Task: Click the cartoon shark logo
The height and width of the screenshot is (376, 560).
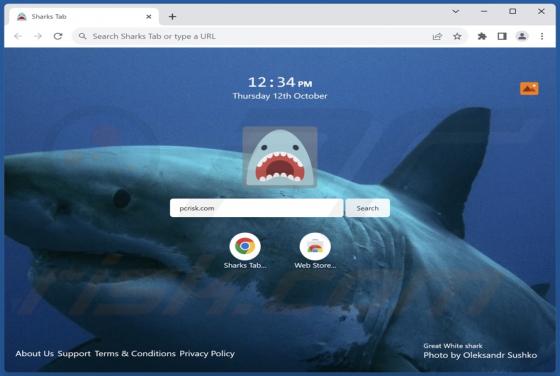Action: [x=280, y=157]
